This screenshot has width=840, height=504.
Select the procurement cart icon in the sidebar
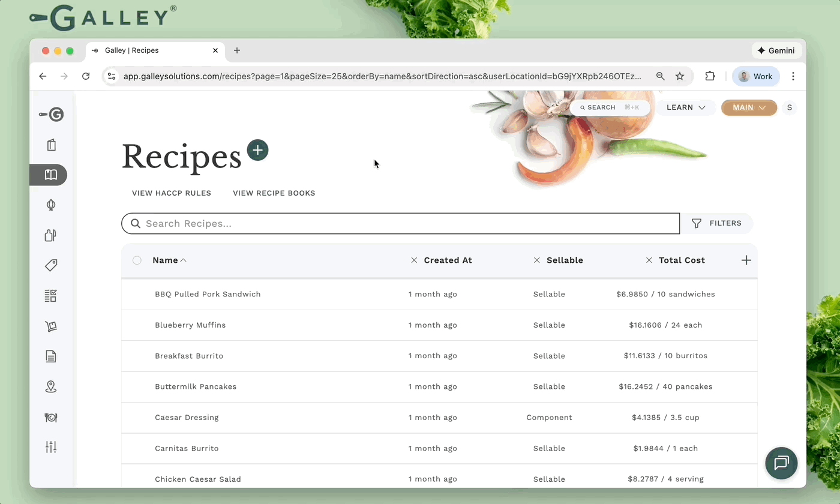51,326
